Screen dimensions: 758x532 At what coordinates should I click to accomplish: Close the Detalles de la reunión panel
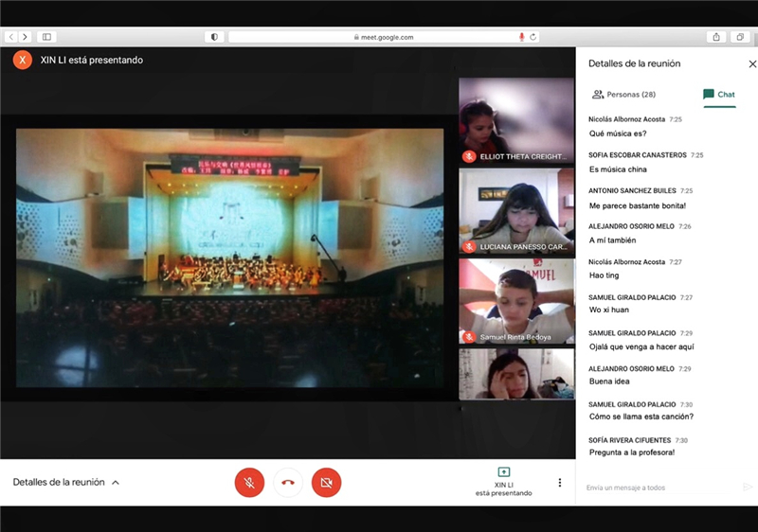(x=752, y=63)
